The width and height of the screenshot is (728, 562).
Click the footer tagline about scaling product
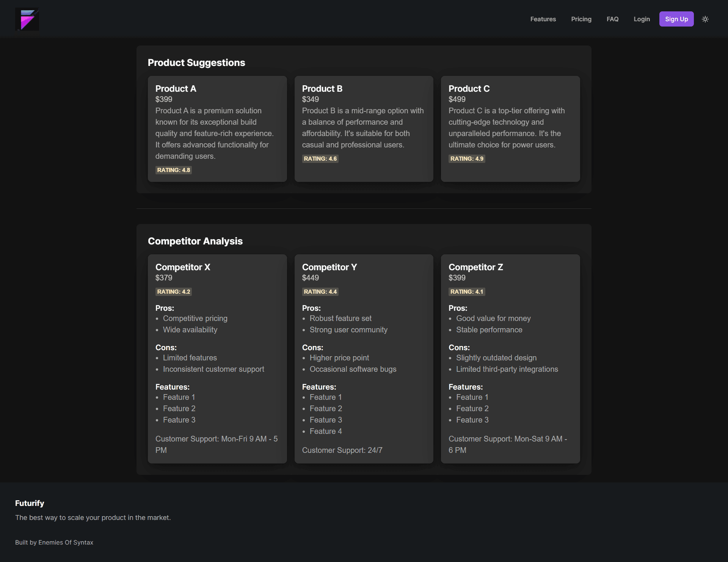pyautogui.click(x=93, y=518)
